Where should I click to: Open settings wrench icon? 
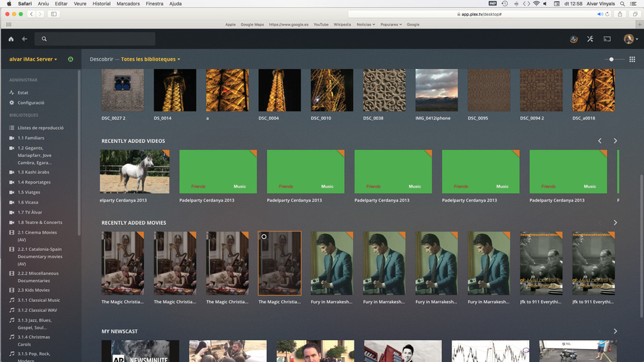click(x=590, y=39)
